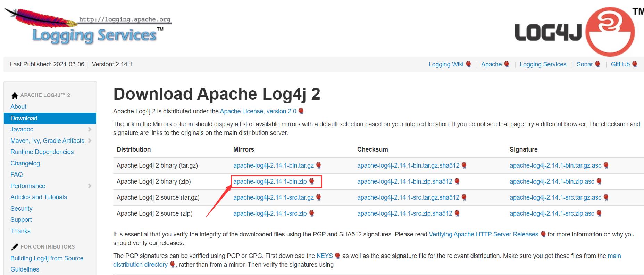The width and height of the screenshot is (644, 275).
Task: Click the Logging Services feather logo
Action: (x=88, y=27)
